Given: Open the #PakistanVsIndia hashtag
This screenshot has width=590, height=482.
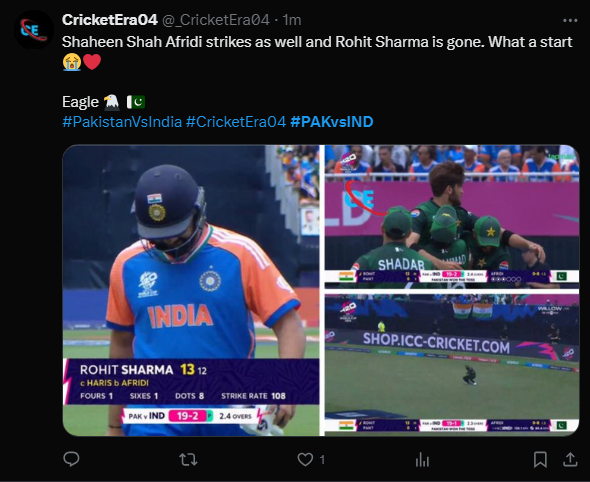Looking at the screenshot, I should (x=122, y=122).
